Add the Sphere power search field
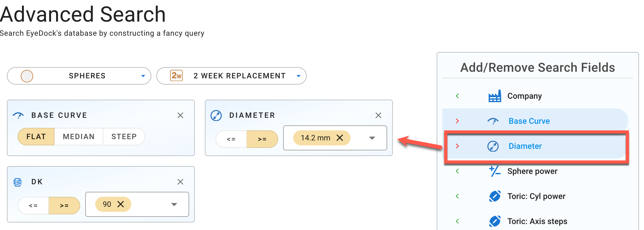Viewport: 644px width, 230px height. 532,171
